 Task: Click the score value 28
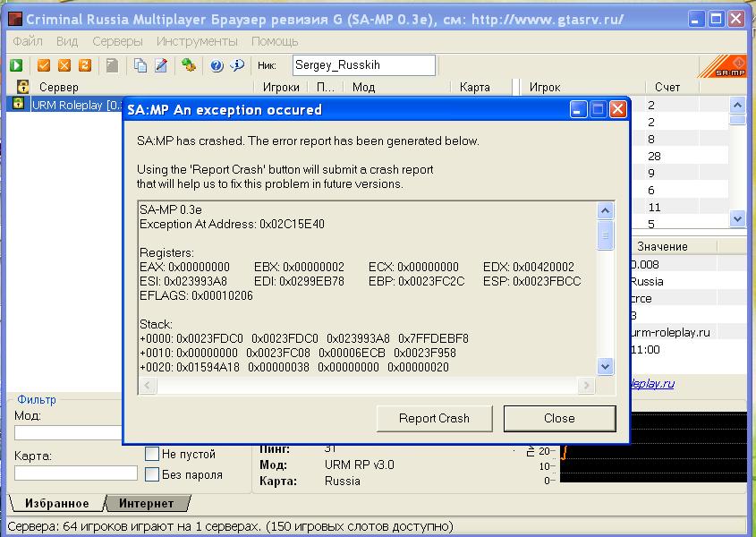pos(654,157)
